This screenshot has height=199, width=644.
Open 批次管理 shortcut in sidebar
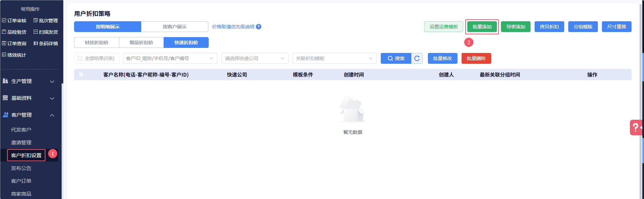point(46,21)
